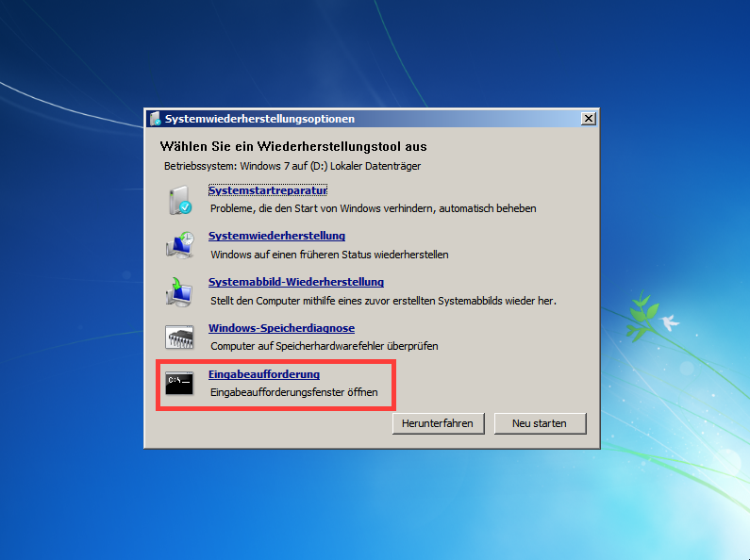
Task: Open the Eingabeaufforderung link
Action: (263, 374)
